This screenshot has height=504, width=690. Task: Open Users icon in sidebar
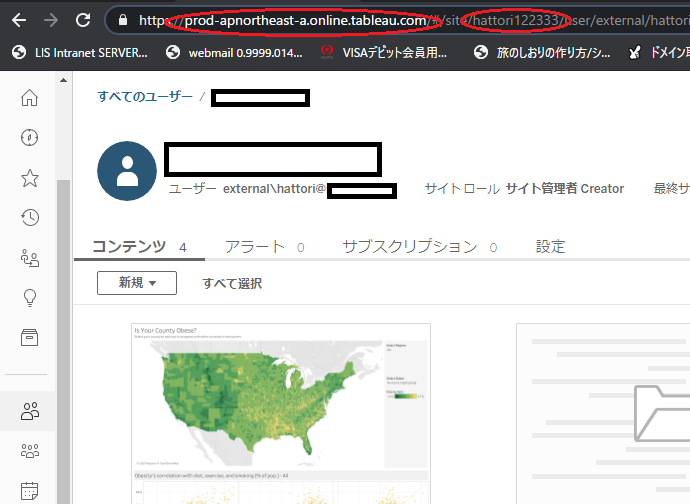click(x=29, y=411)
